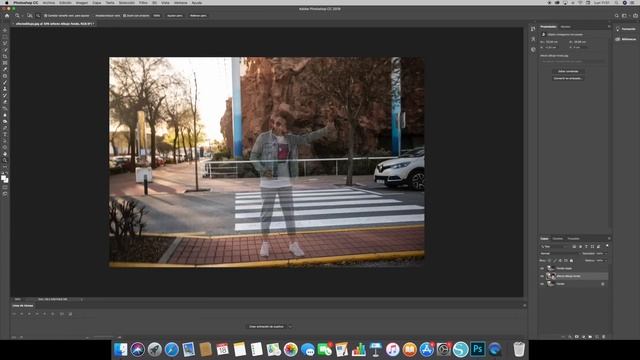
Task: Select the History Brush tool
Action: pos(5,96)
